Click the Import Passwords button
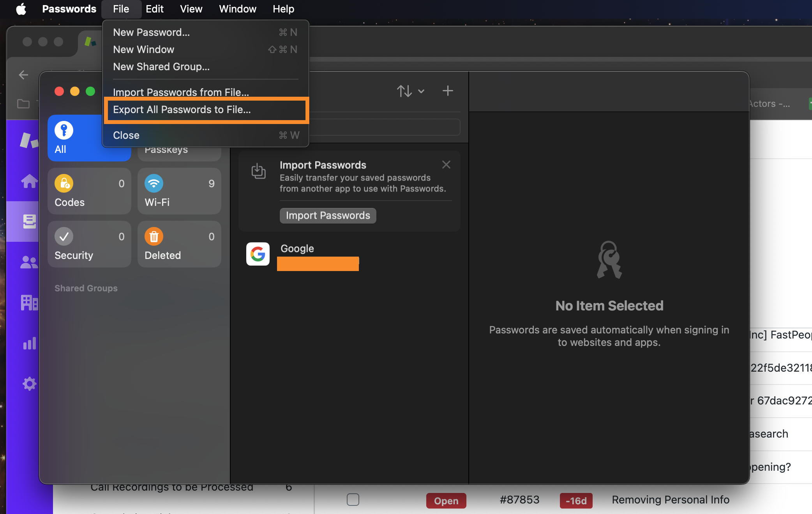Image resolution: width=812 pixels, height=514 pixels. 328,215
